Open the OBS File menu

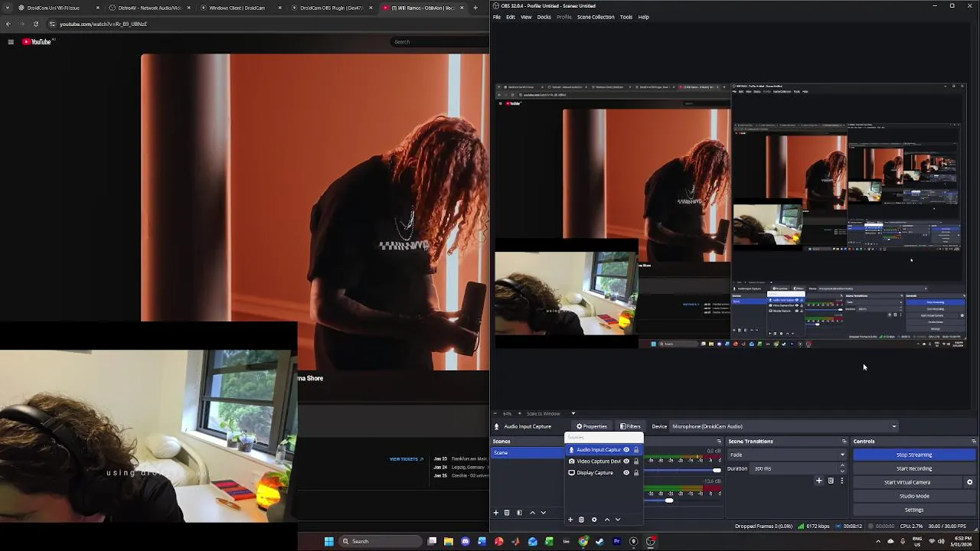tap(497, 17)
